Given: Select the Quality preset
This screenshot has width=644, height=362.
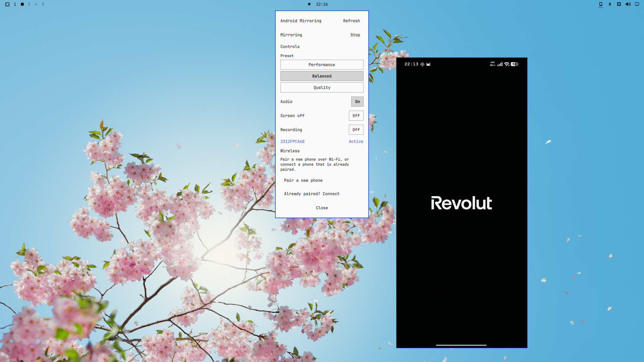Looking at the screenshot, I should (322, 87).
